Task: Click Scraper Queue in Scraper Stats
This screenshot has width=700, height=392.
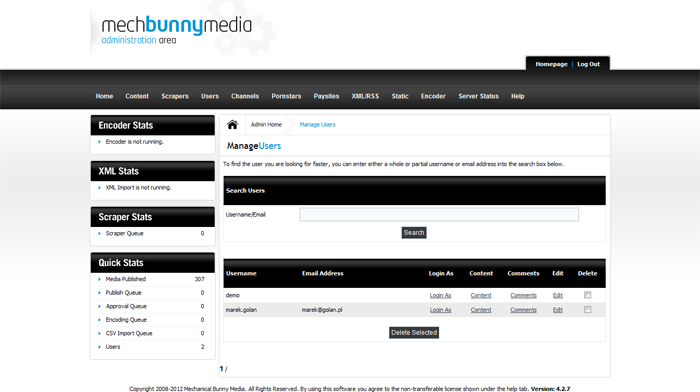Action: (125, 234)
